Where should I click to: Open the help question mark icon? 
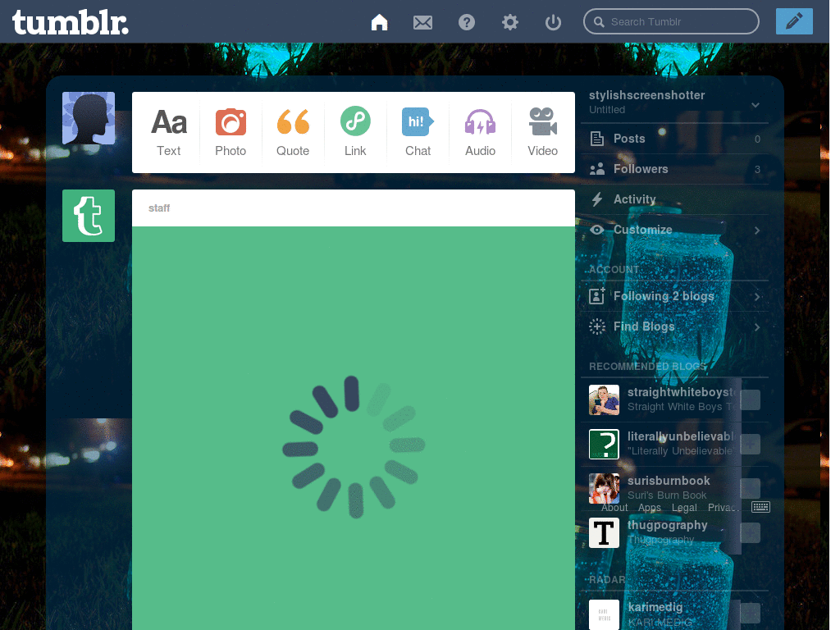point(467,22)
